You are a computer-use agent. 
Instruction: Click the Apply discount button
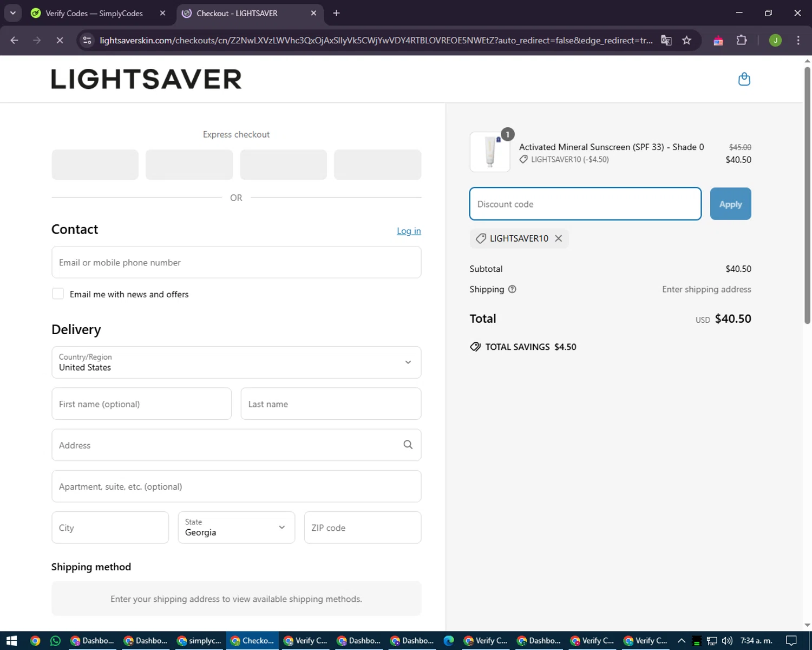[730, 204]
